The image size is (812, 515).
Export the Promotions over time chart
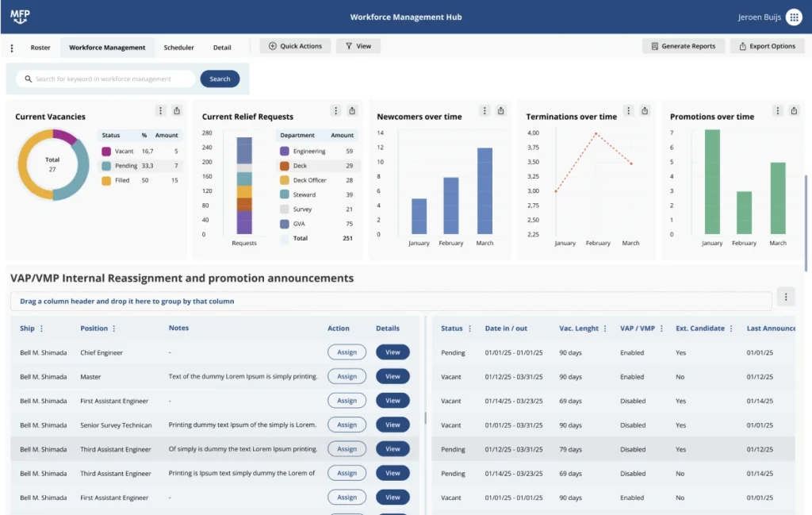pyautogui.click(x=793, y=110)
